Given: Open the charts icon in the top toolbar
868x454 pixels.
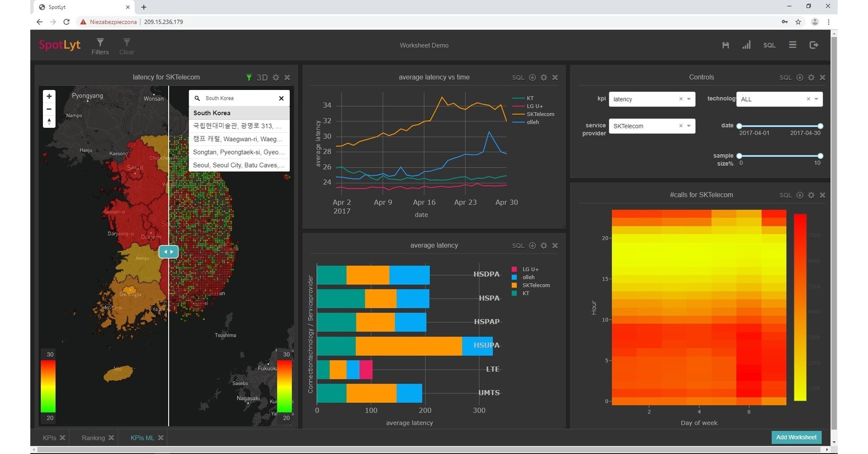Looking at the screenshot, I should (x=747, y=45).
